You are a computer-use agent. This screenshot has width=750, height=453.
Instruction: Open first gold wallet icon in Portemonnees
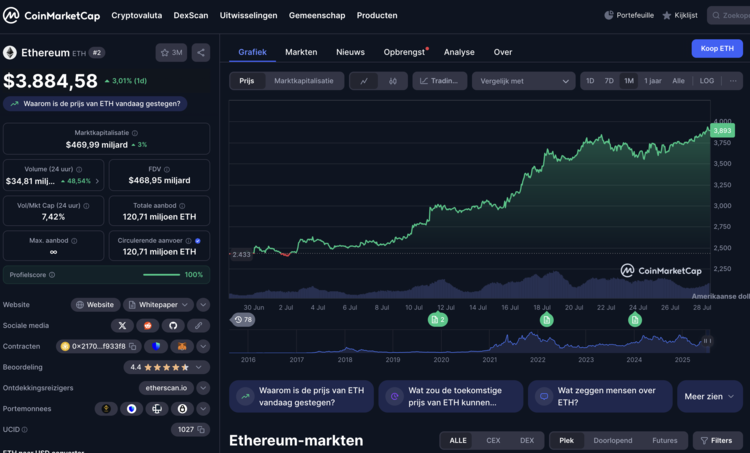tap(106, 409)
